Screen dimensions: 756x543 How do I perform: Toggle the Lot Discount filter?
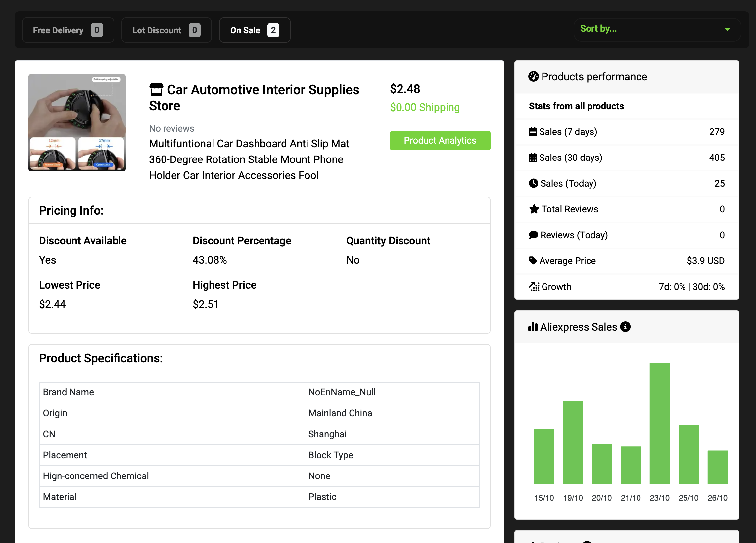(167, 30)
